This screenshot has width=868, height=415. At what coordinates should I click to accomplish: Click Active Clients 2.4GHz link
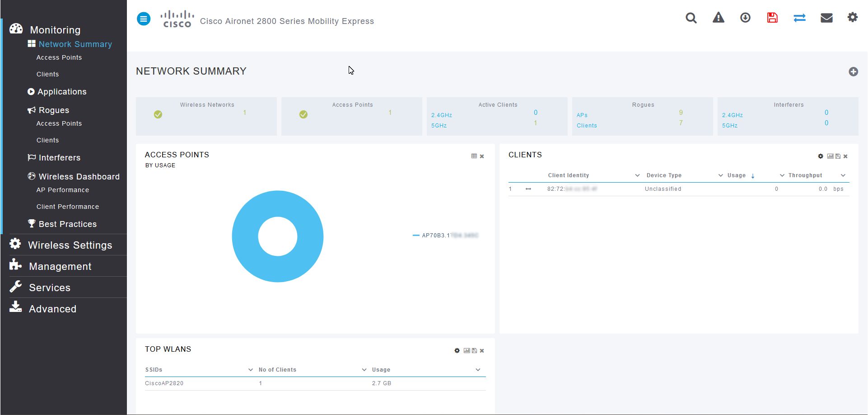pyautogui.click(x=442, y=115)
